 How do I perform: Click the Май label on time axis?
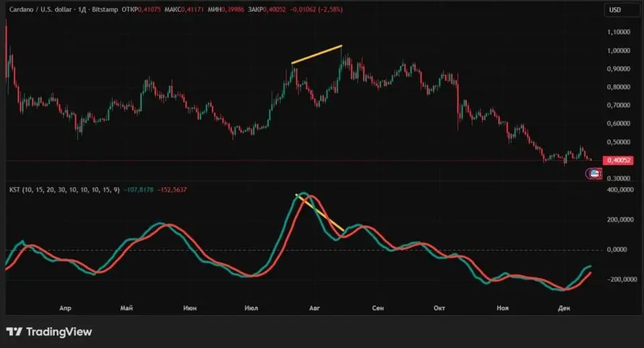pos(126,308)
